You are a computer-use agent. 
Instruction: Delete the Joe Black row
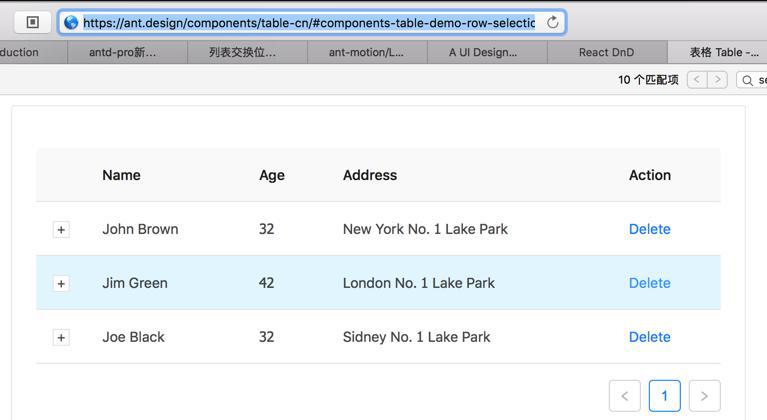(x=649, y=337)
